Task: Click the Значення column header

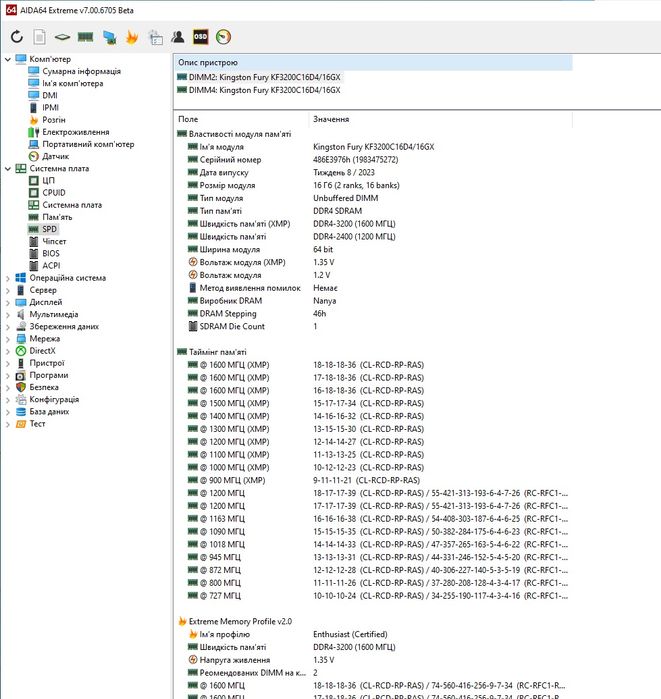Action: (440, 119)
